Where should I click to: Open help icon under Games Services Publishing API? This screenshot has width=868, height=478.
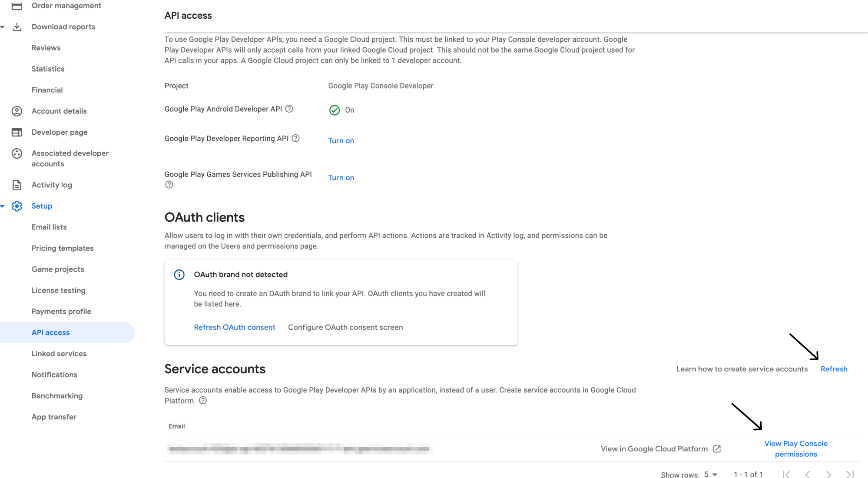(x=169, y=185)
